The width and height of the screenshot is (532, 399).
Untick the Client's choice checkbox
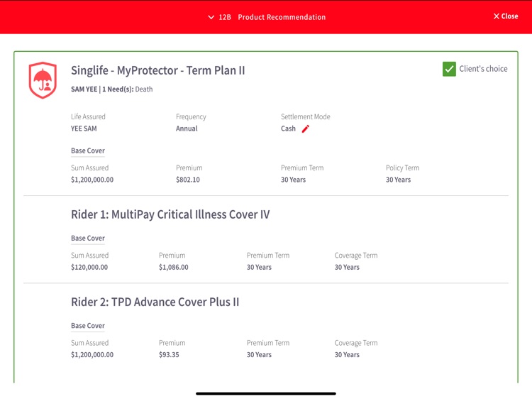point(449,69)
